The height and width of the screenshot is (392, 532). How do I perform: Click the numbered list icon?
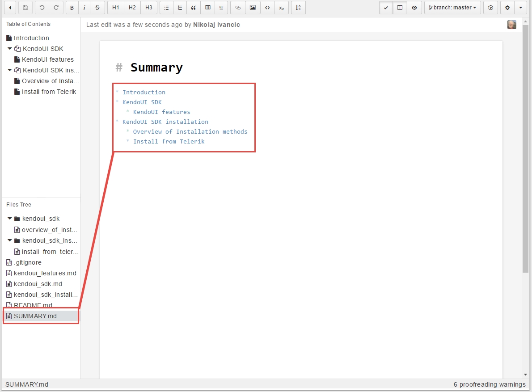click(180, 8)
